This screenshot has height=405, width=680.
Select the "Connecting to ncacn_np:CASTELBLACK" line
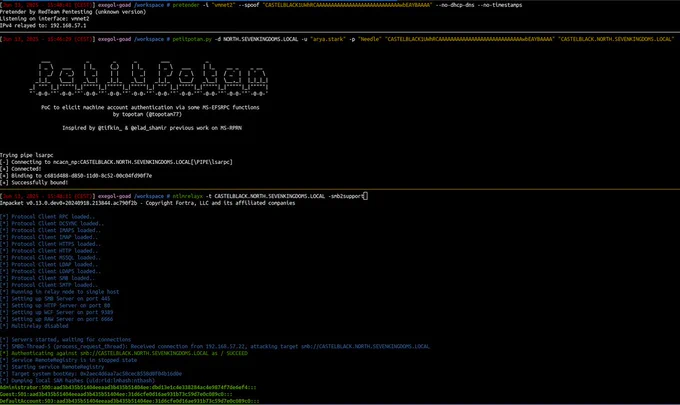(x=116, y=162)
